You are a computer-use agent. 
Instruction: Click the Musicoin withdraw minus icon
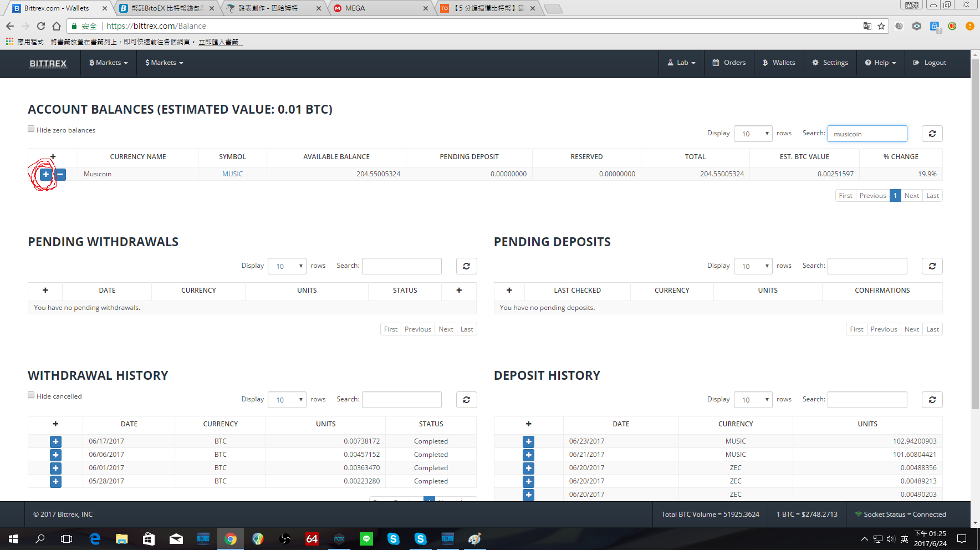tap(60, 175)
